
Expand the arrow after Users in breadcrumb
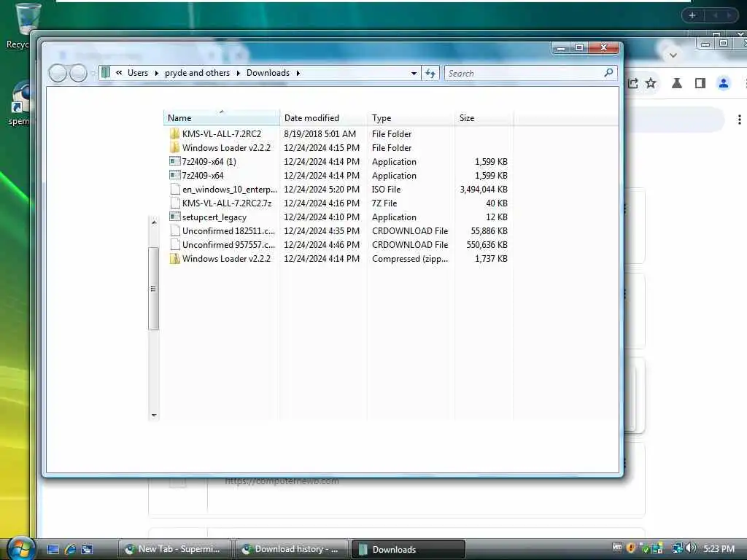click(156, 73)
